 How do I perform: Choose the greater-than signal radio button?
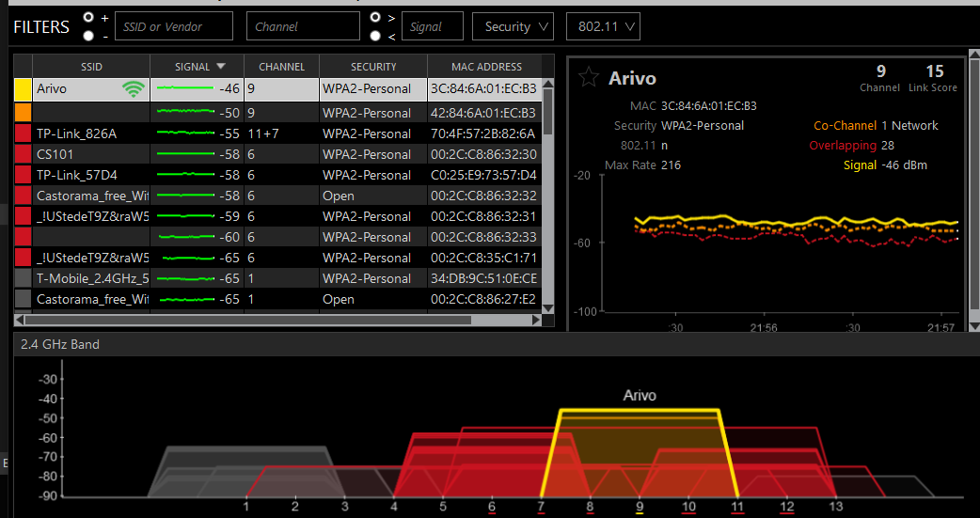click(x=375, y=17)
